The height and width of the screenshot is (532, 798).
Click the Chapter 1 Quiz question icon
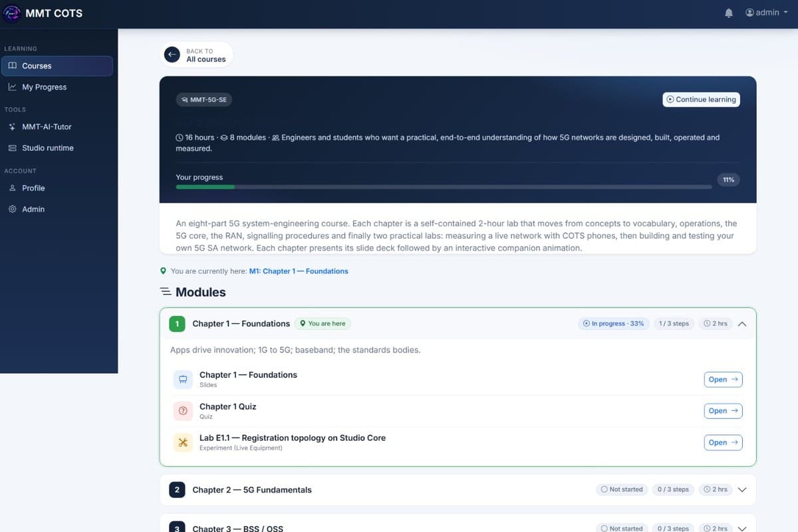(x=183, y=411)
